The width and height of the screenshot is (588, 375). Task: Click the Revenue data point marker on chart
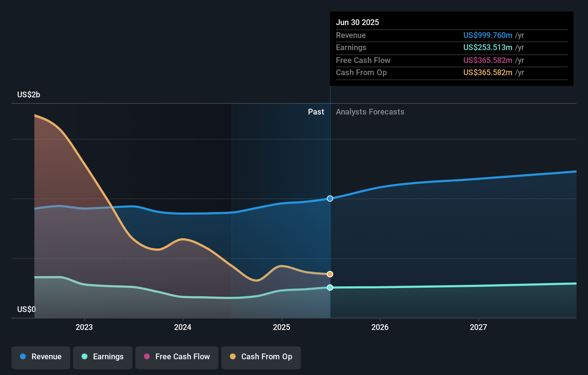click(330, 198)
